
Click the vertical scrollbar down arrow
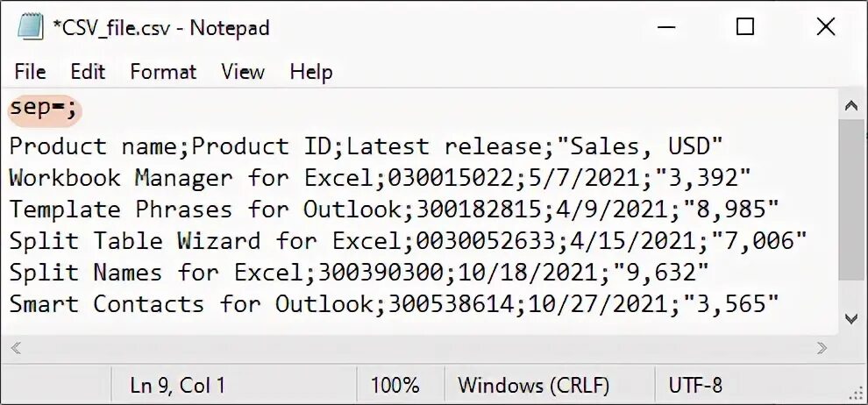click(850, 318)
